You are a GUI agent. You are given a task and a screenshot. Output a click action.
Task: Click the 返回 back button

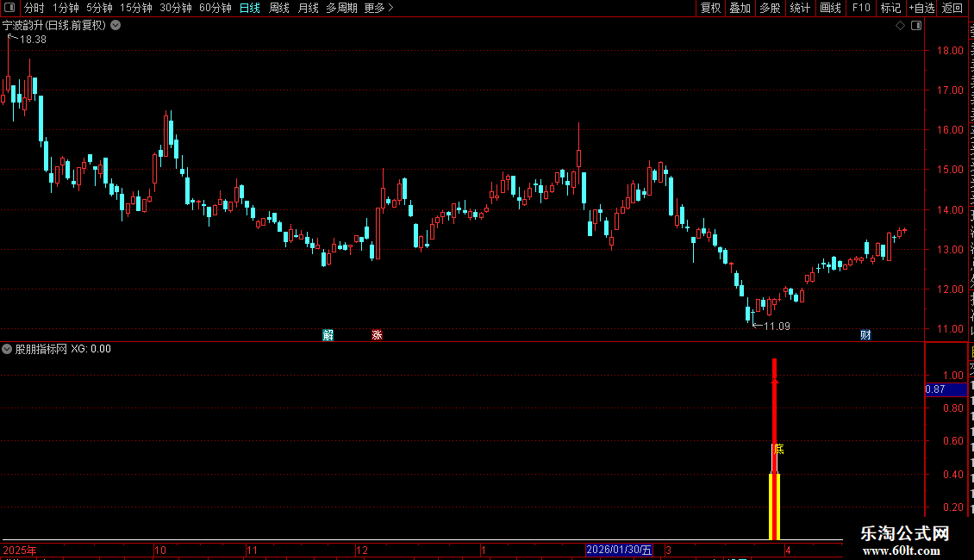click(x=952, y=8)
